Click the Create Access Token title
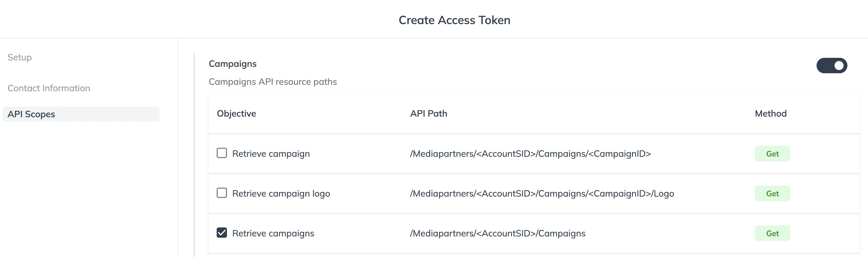868x257 pixels. 455,20
